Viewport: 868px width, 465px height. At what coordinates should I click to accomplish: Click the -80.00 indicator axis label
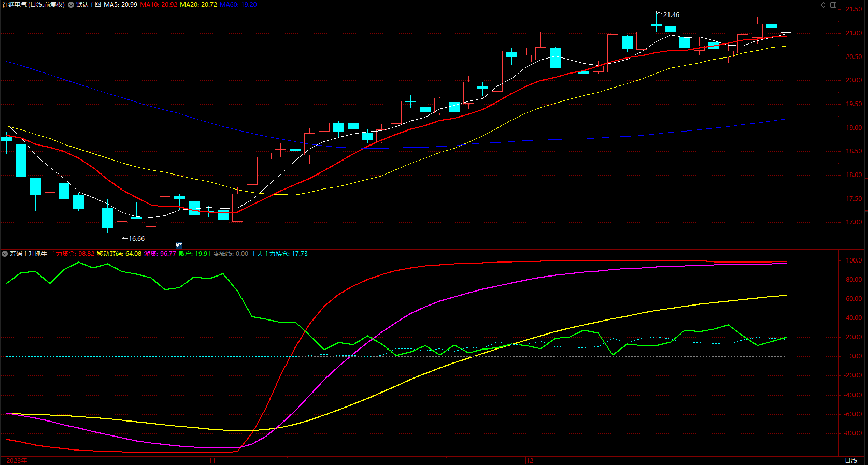[x=853, y=433]
